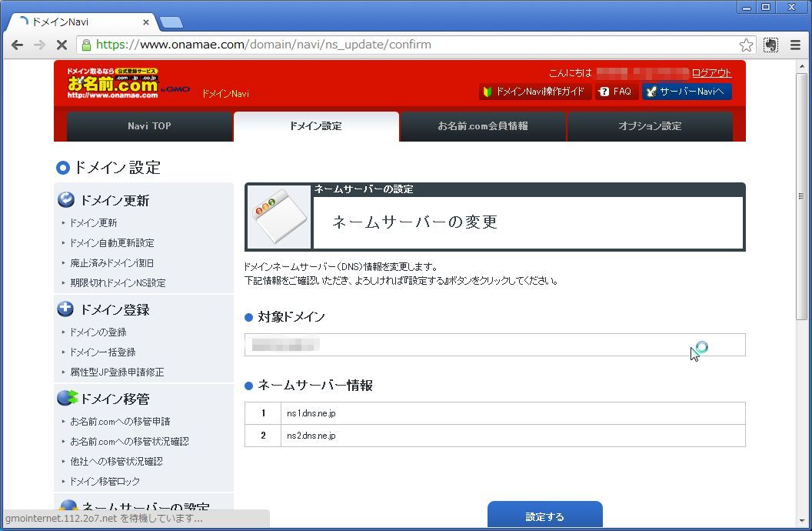Click ネームサーバーの設定 sidebar section icon
The image size is (812, 531).
pos(68,507)
